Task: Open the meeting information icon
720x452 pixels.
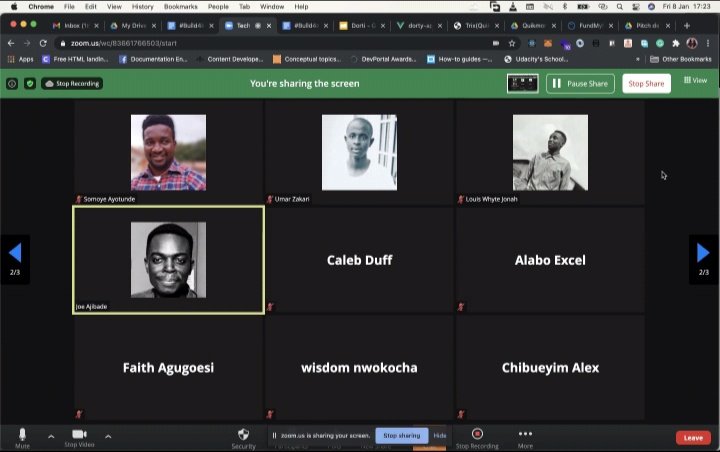Action: click(12, 84)
